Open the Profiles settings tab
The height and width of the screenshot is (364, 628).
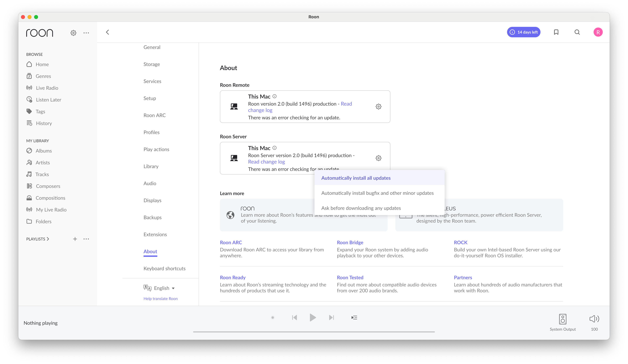151,132
